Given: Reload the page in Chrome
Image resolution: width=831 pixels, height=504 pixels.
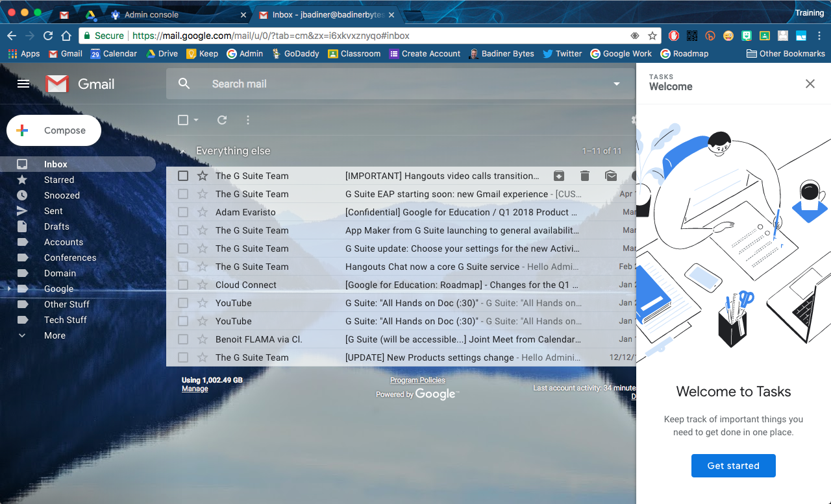Looking at the screenshot, I should (x=48, y=36).
